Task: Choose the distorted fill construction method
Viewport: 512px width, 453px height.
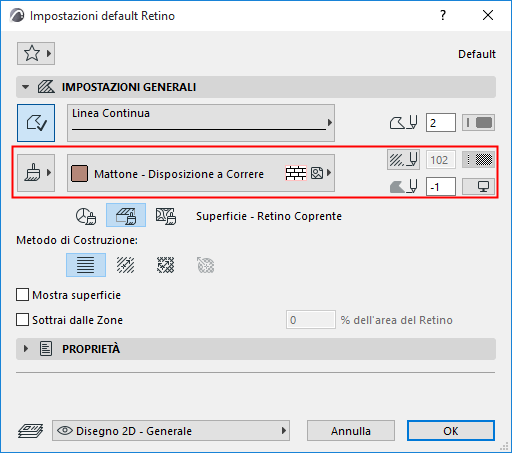Action: [166, 265]
